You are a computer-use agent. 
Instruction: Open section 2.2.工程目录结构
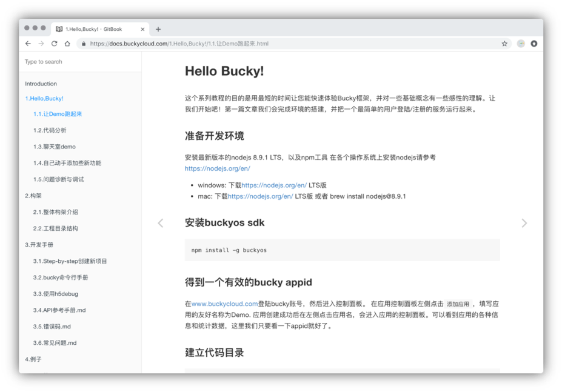pyautogui.click(x=55, y=228)
